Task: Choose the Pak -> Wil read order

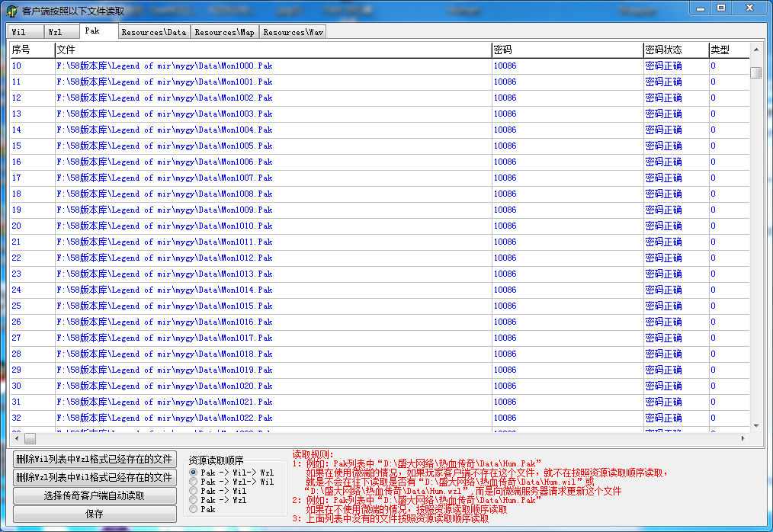Action: (194, 491)
